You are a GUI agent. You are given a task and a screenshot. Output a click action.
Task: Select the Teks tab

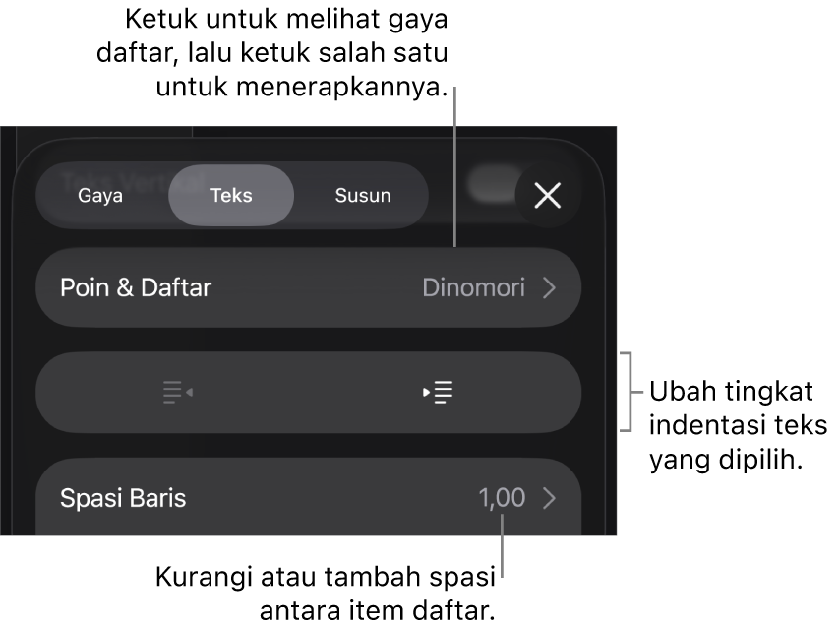tap(231, 195)
